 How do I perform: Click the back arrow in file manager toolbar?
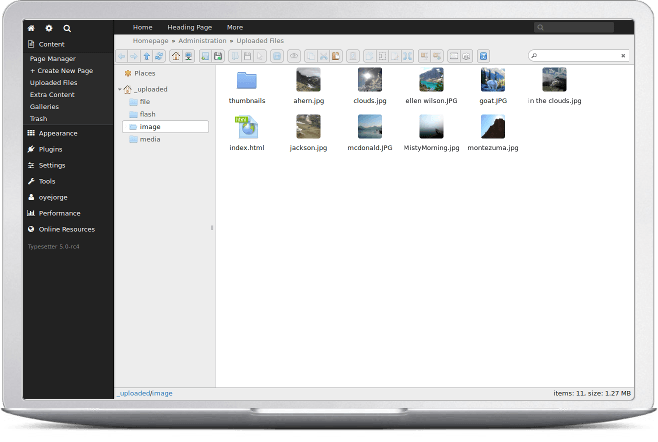click(x=122, y=56)
